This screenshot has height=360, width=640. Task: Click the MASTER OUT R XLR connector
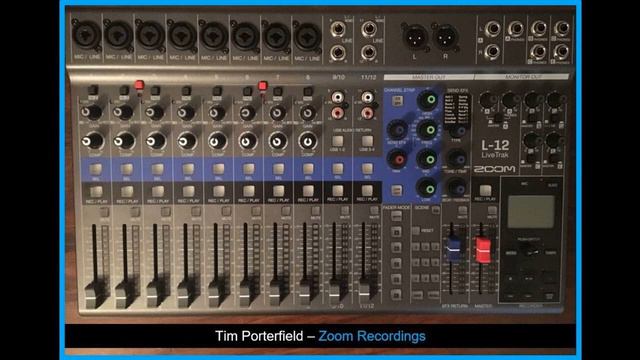[445, 37]
